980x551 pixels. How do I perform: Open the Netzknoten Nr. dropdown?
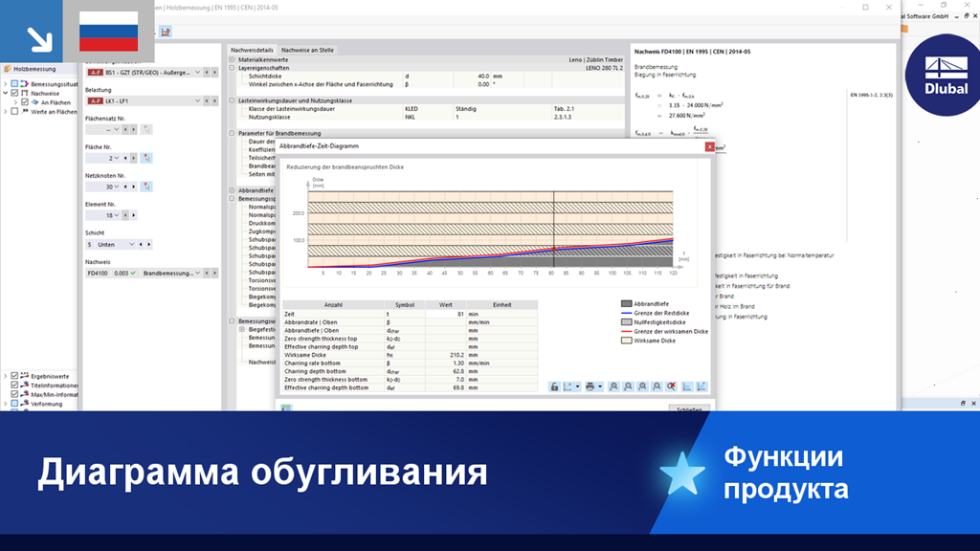click(x=116, y=187)
